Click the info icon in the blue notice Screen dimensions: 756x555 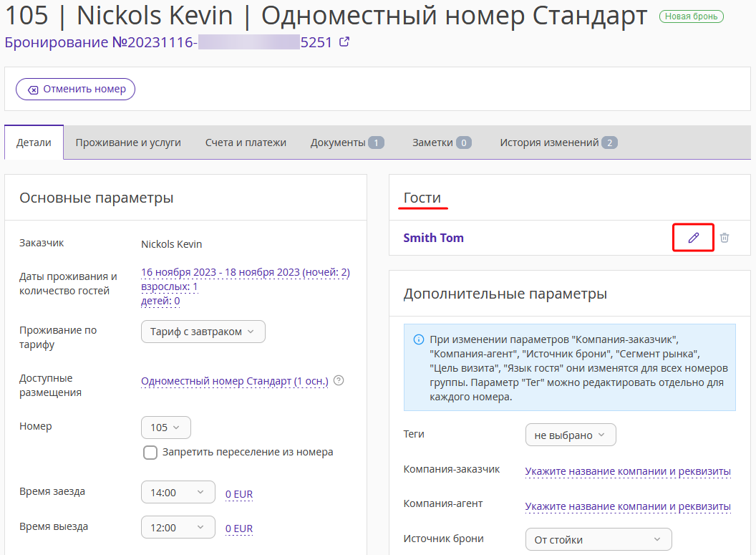point(419,339)
